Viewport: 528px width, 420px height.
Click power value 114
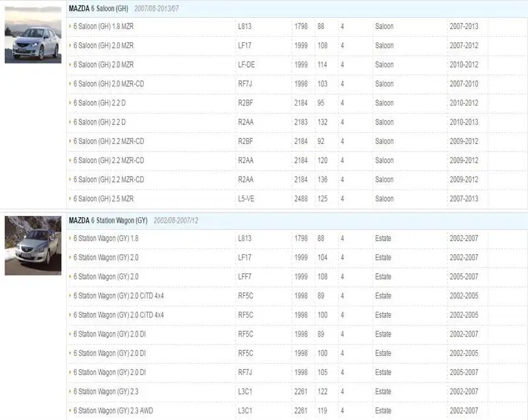point(323,65)
